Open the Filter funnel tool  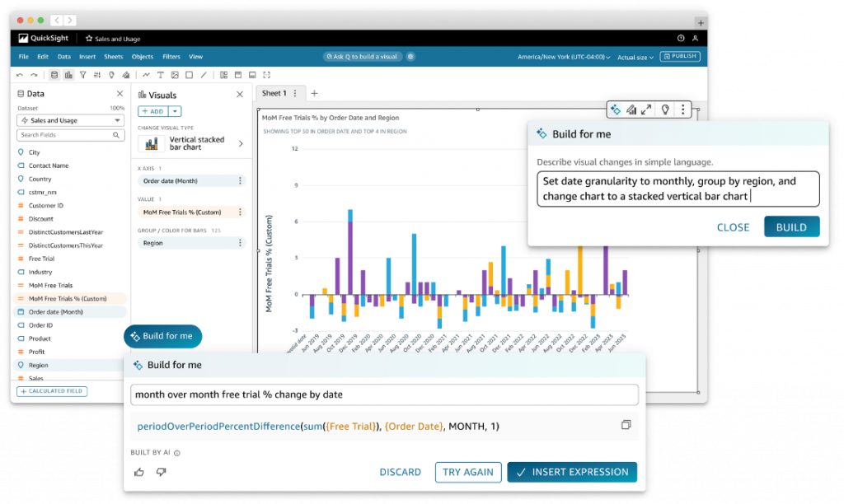pyautogui.click(x=83, y=75)
